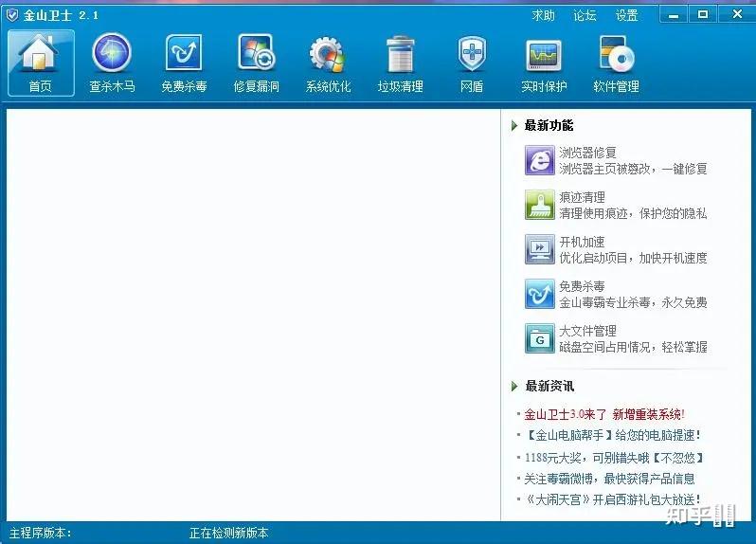Click the 开机加速 monitor icon
Image resolution: width=756 pixels, height=544 pixels.
point(539,249)
